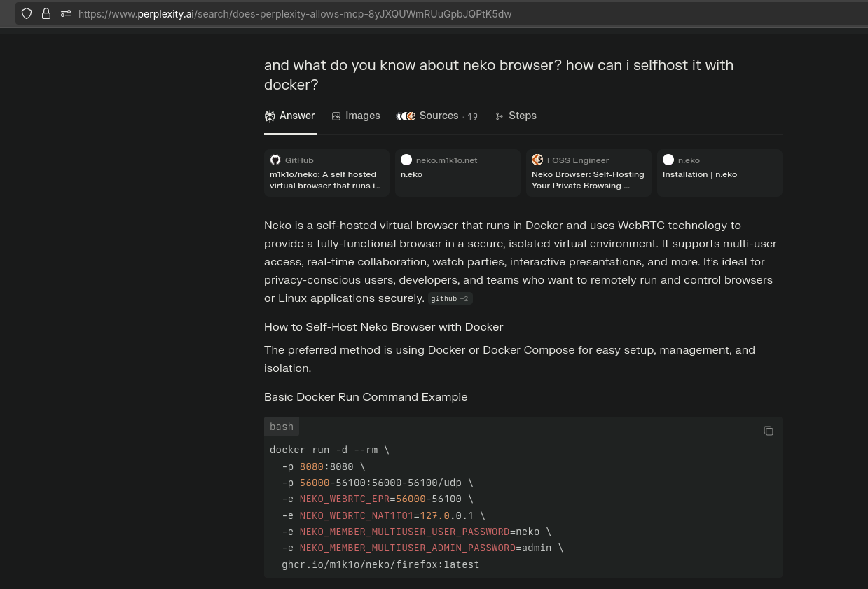Click the GitHub octocat favicon
This screenshot has width=868, height=589.
[x=275, y=160]
